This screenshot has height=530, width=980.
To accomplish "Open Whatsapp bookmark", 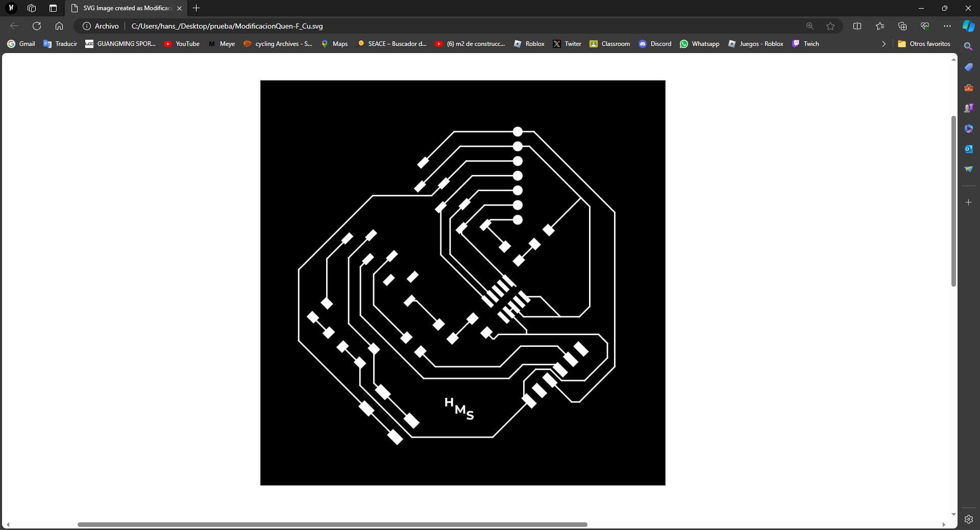I will [x=700, y=44].
